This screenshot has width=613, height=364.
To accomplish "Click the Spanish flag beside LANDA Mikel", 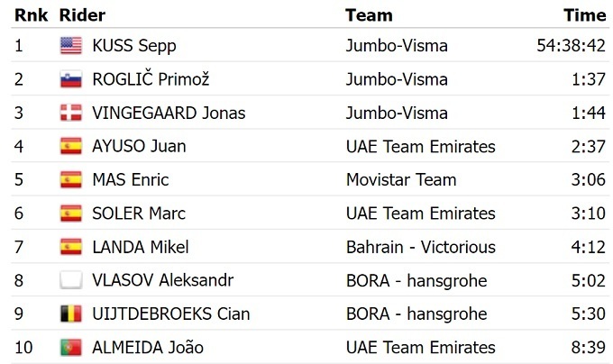I will 70,247.
